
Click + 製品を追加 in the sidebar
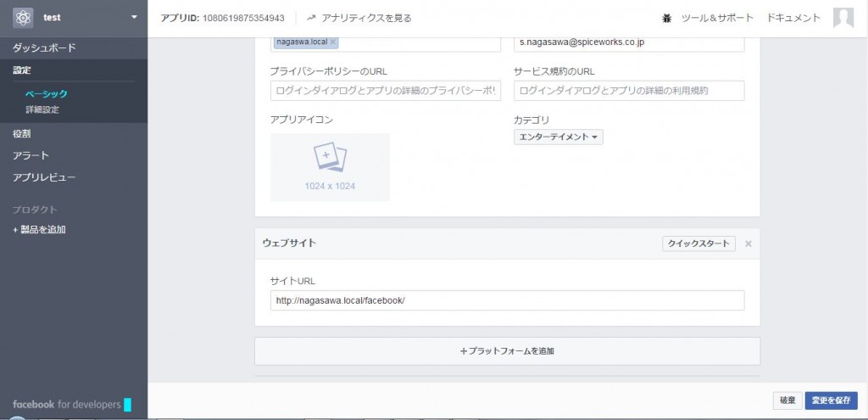click(x=39, y=229)
